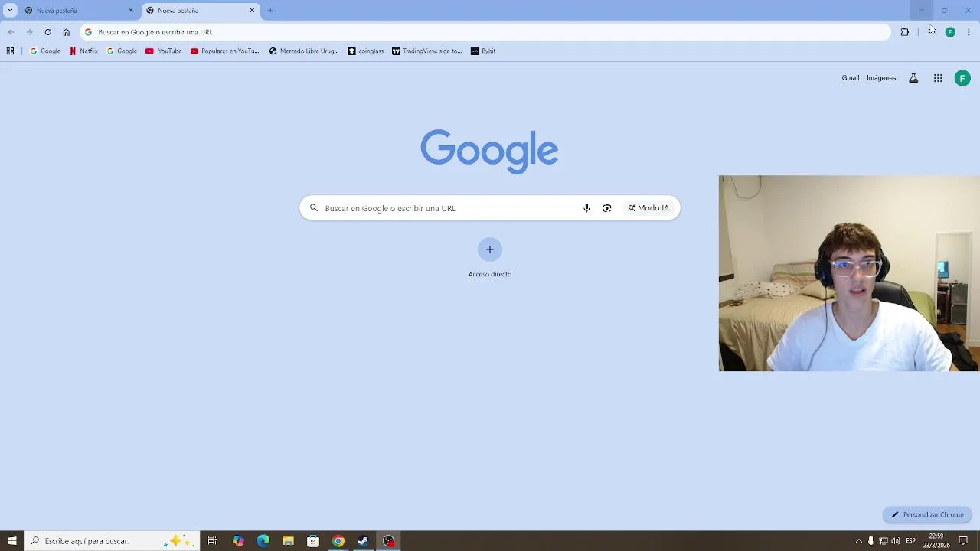980x551 pixels.
Task: Open Windows Start menu
Action: coord(12,541)
